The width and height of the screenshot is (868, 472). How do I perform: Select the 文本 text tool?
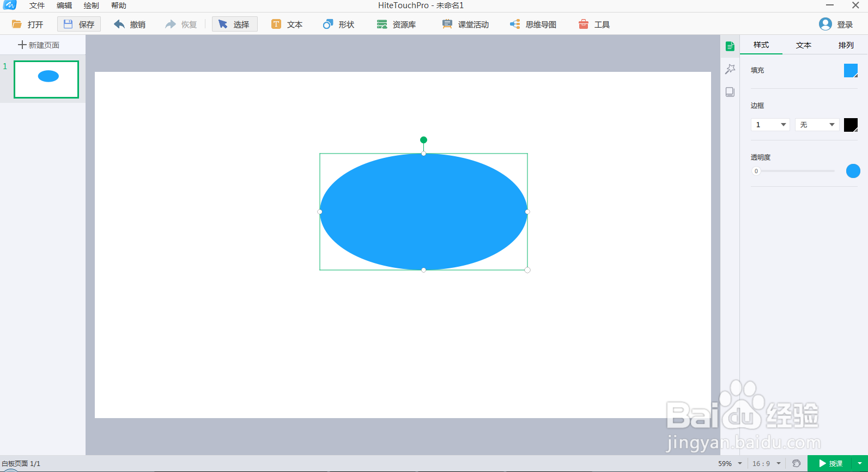click(x=287, y=24)
